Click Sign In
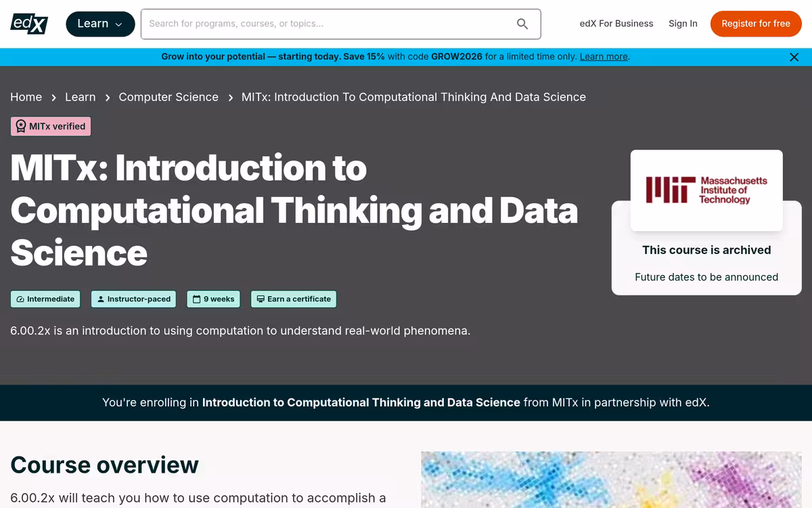Image resolution: width=812 pixels, height=508 pixels. pyautogui.click(x=683, y=24)
